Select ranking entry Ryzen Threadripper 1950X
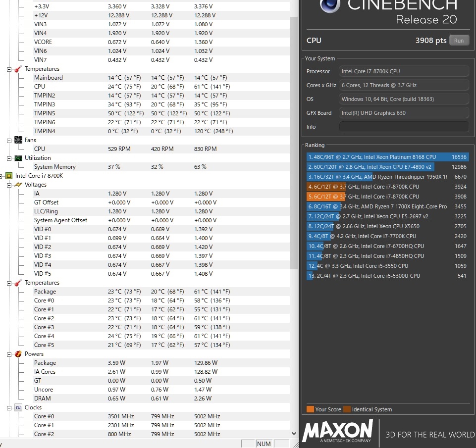Image resolution: width=476 pixels, height=448 pixels. pos(388,177)
